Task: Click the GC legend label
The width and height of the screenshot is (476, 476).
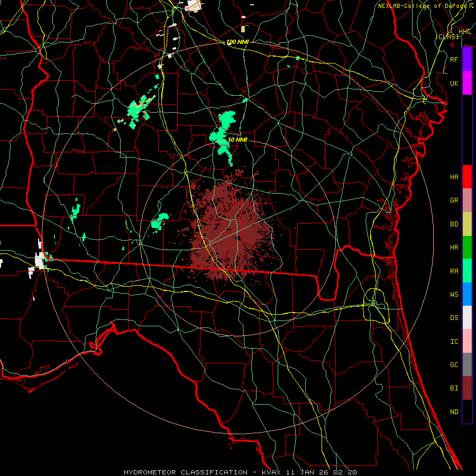Action: point(454,365)
